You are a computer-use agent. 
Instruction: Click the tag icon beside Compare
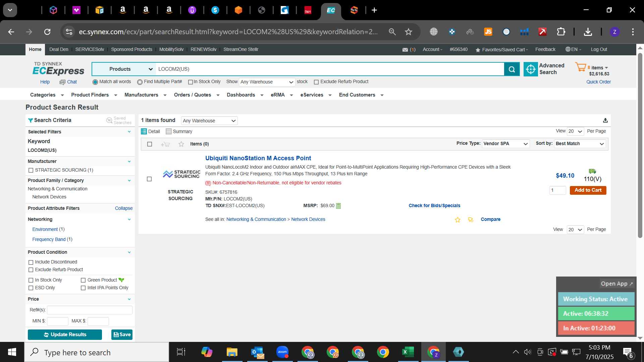click(471, 220)
